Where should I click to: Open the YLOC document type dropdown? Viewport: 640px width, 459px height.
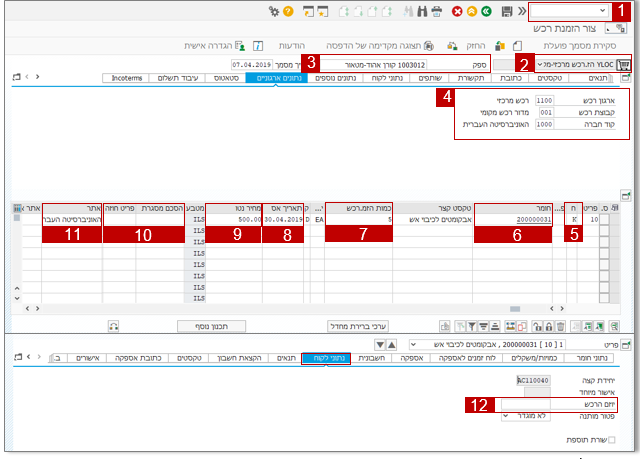[x=540, y=64]
